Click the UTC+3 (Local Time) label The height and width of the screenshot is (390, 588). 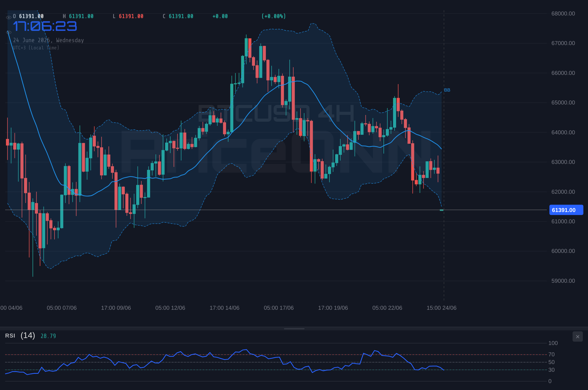coord(36,48)
